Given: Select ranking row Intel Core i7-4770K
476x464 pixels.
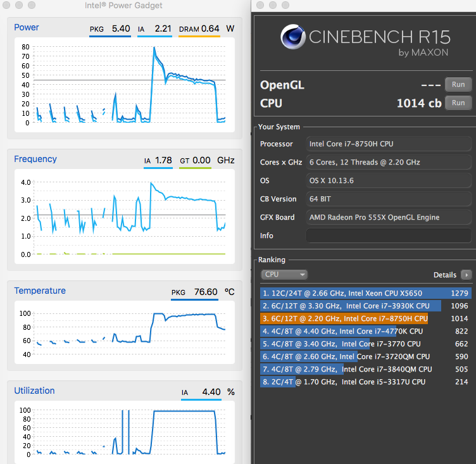Looking at the screenshot, I should 365,331.
